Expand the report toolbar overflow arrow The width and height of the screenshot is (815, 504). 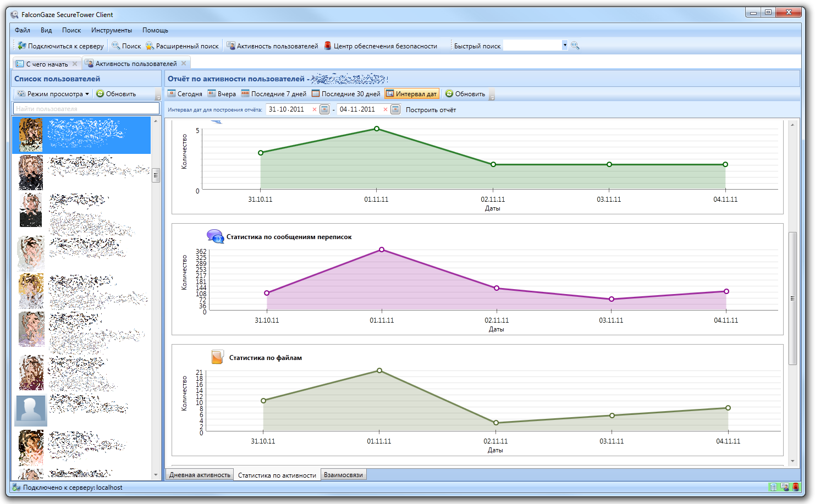[x=492, y=95]
